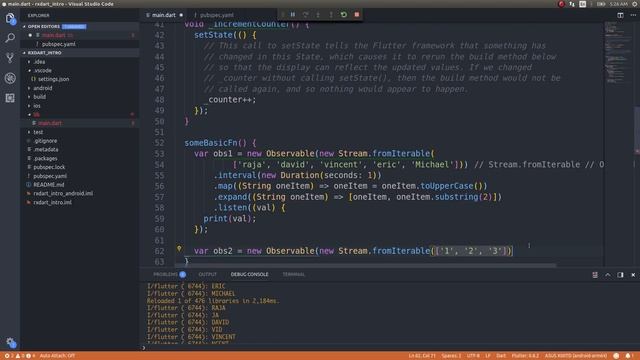Screen dimensions: 640x360
Task: Open the main.dart editor tab
Action: point(163,15)
